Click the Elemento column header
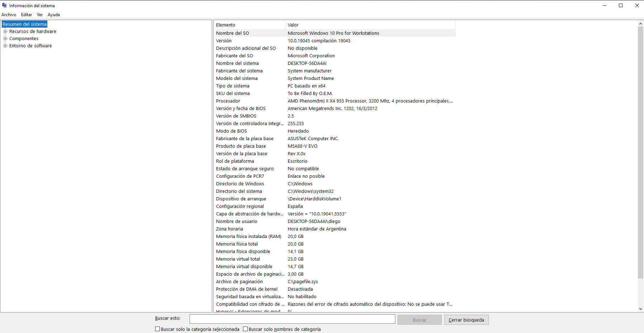The height and width of the screenshot is (333, 644). (249, 25)
